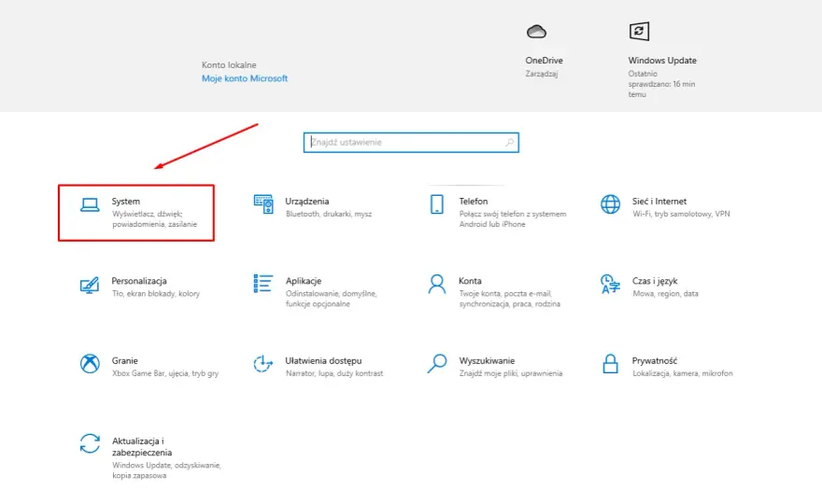Click the Telefon phone icon

[437, 204]
